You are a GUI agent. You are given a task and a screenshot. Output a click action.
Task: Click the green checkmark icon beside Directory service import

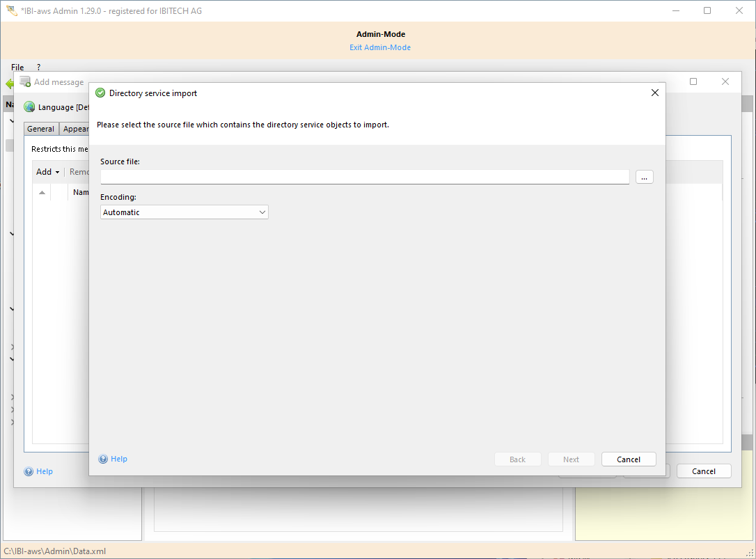coord(100,93)
